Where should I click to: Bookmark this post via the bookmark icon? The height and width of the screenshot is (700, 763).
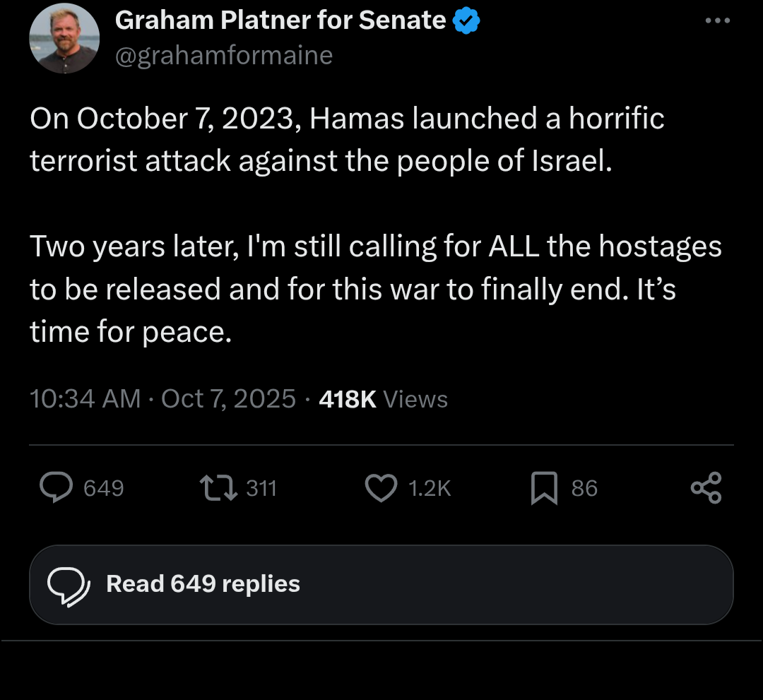coord(544,488)
